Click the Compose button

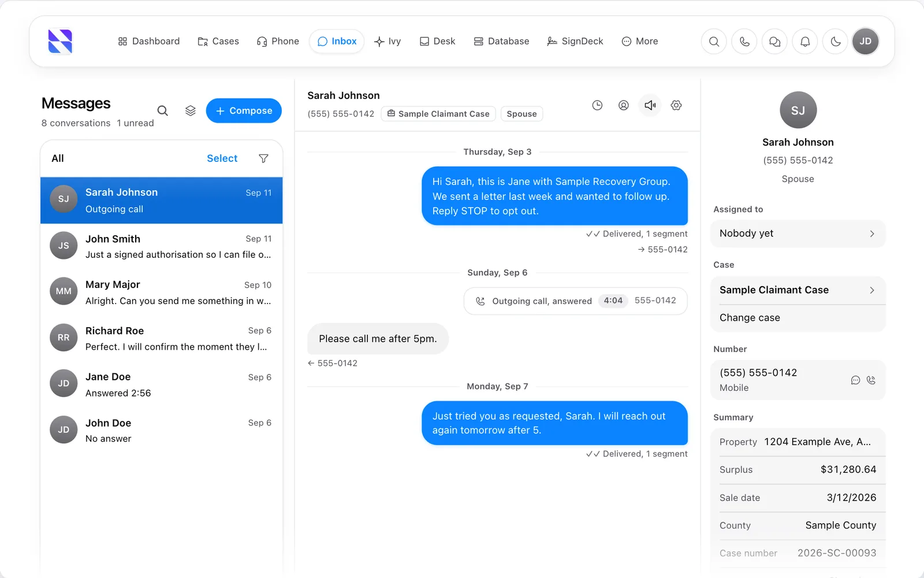pyautogui.click(x=244, y=111)
